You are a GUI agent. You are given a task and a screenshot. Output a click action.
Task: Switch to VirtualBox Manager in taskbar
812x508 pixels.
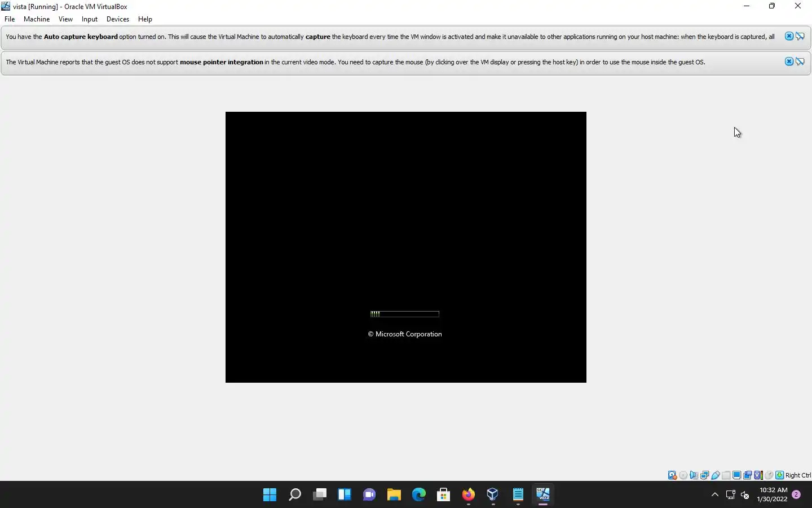493,495
